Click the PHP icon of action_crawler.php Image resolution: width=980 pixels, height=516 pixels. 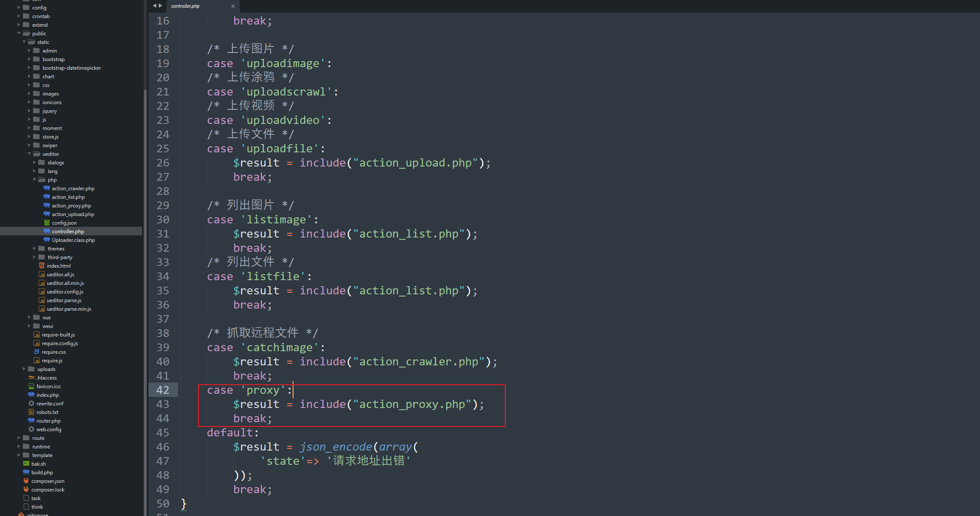pos(46,188)
